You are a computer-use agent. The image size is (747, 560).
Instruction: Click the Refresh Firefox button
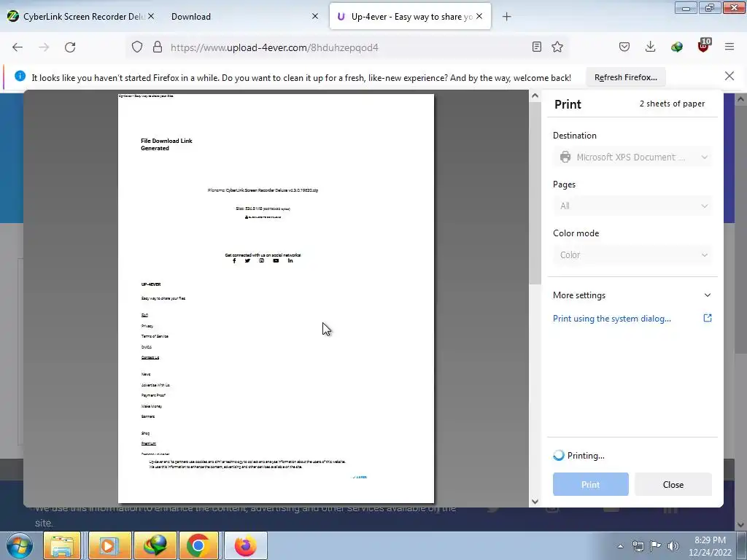coord(625,77)
